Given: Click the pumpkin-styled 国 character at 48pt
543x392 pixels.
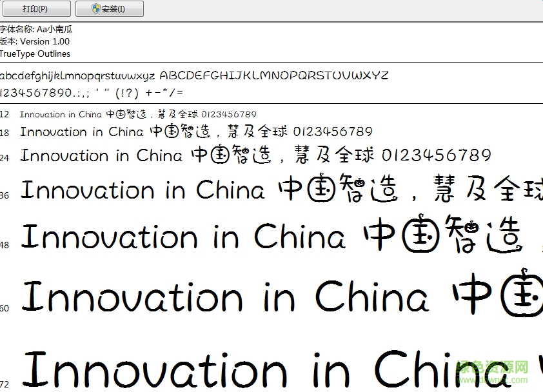Looking at the screenshot, I should pos(419,235).
